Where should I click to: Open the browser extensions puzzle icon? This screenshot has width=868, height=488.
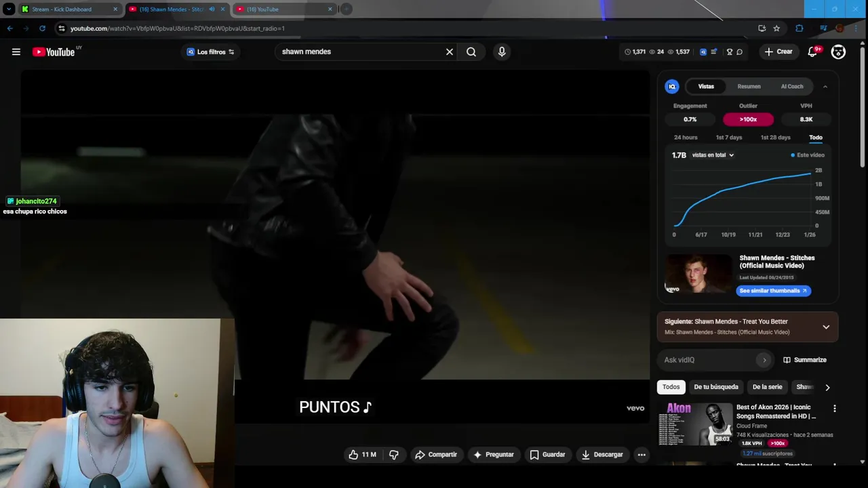[x=800, y=28]
